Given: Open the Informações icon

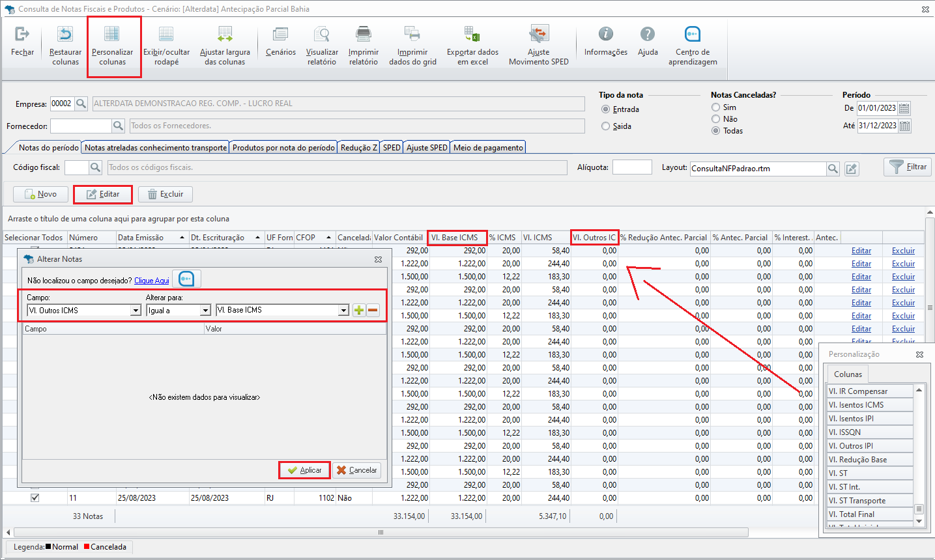Looking at the screenshot, I should pos(606,42).
